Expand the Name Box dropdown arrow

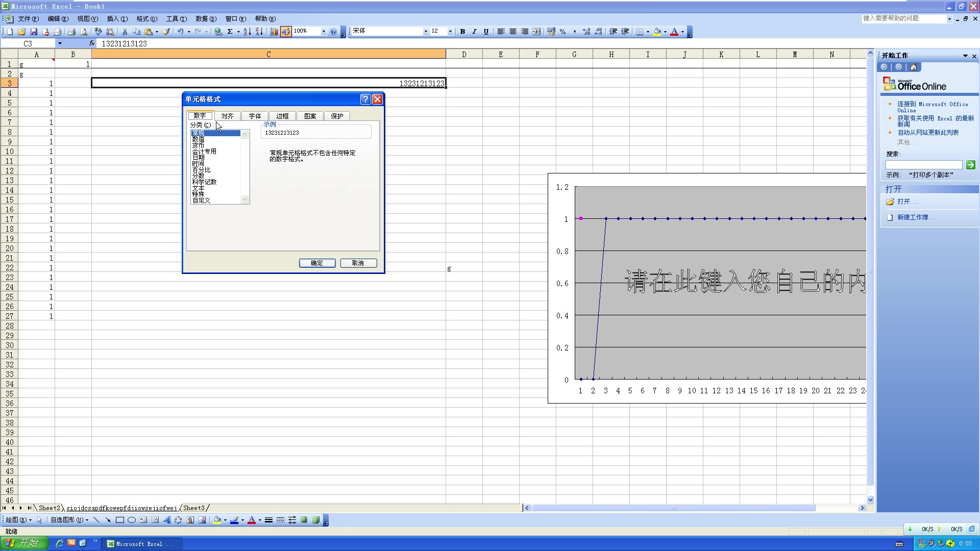[x=60, y=43]
